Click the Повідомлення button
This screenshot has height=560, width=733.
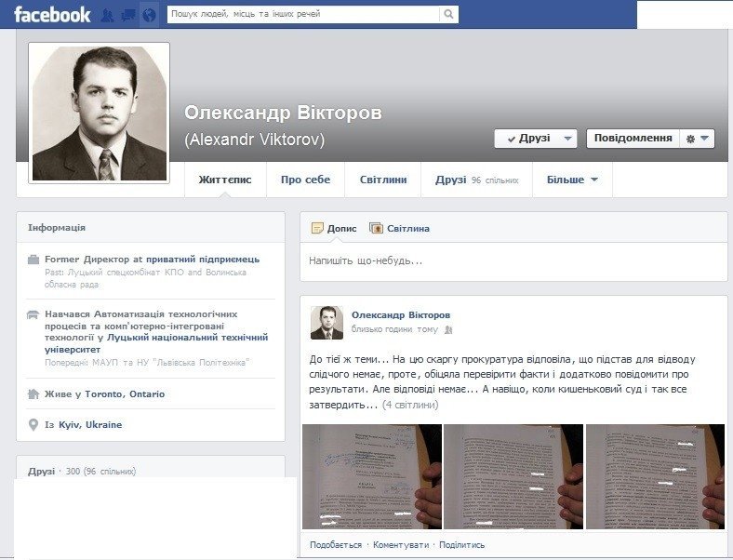point(633,139)
